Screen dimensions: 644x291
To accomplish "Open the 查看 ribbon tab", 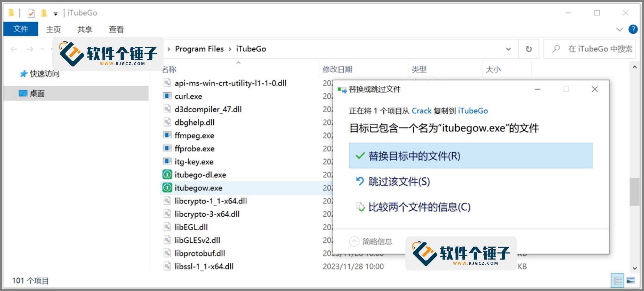I will 116,29.
